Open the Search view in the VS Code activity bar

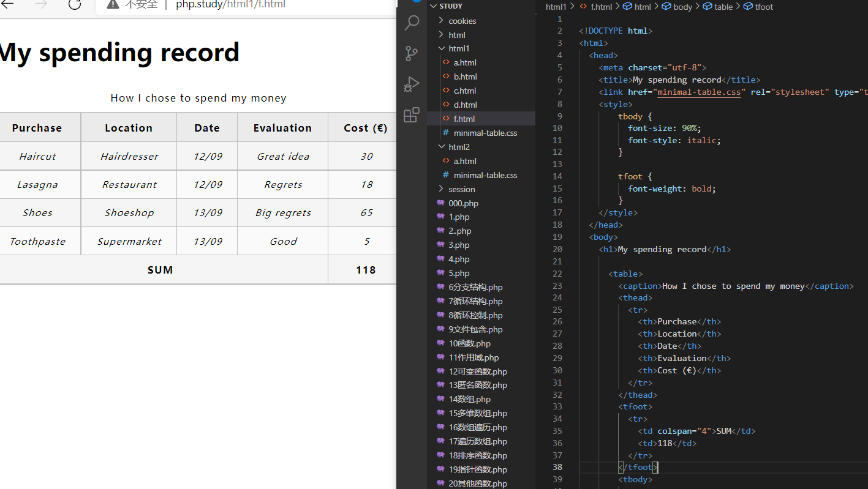(x=412, y=23)
